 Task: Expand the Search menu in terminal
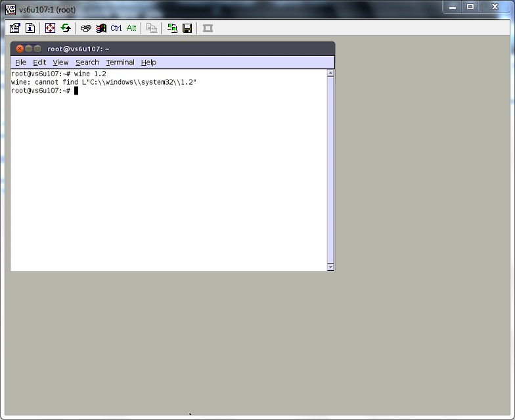tap(87, 62)
